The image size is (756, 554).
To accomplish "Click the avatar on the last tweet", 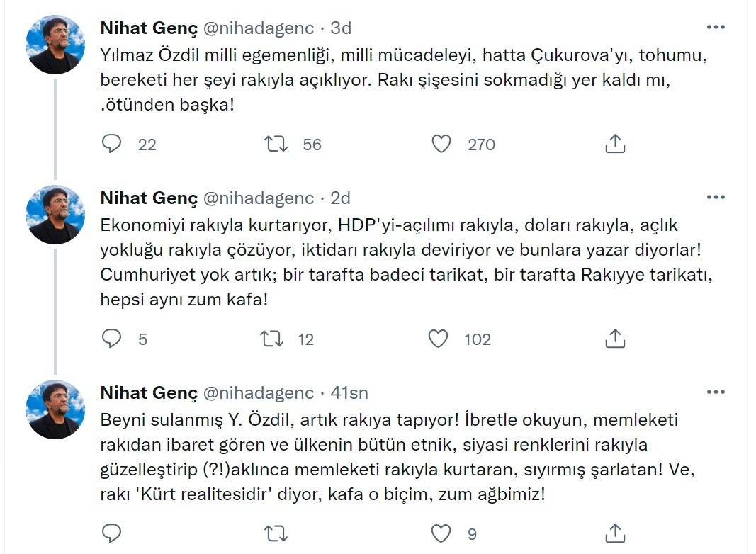I will pos(55,409).
